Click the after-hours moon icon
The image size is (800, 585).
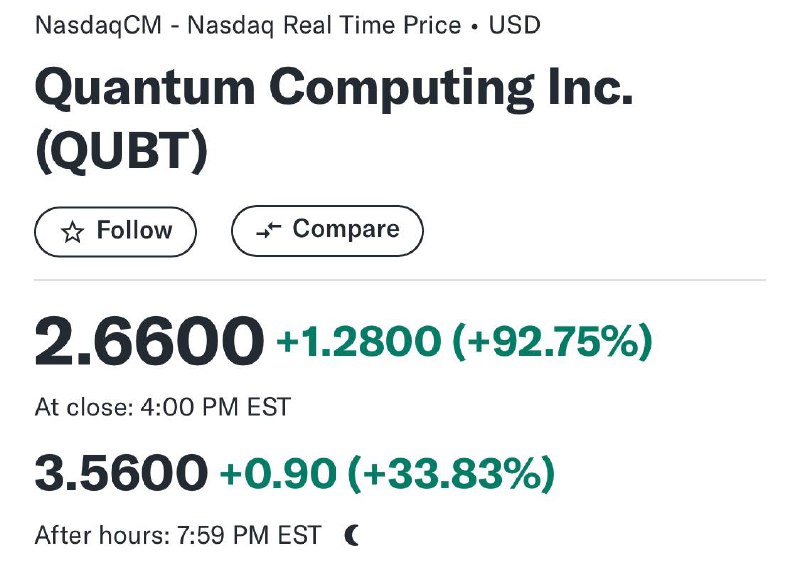tap(352, 536)
